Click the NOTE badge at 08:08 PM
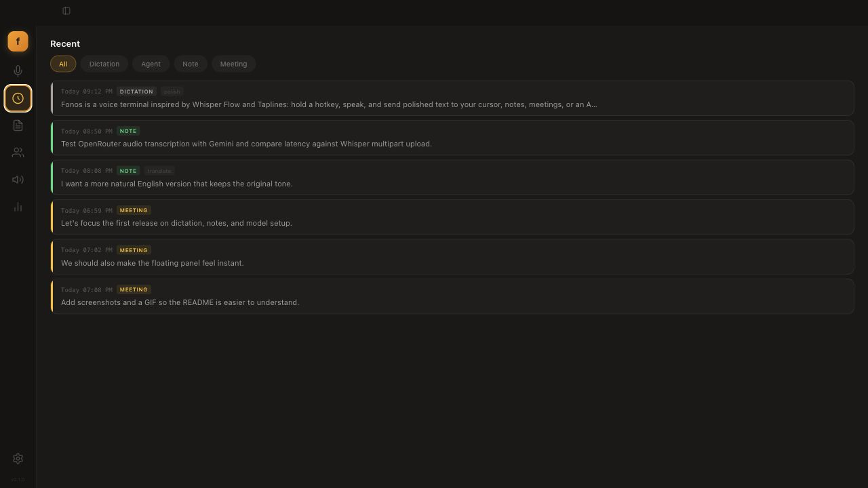This screenshot has height=488, width=868. pos(128,171)
